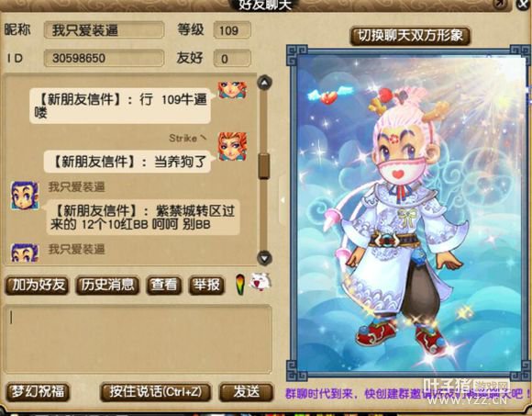Image resolution: width=532 pixels, height=416 pixels.
Task: Click the 发送 send button
Action: (247, 392)
